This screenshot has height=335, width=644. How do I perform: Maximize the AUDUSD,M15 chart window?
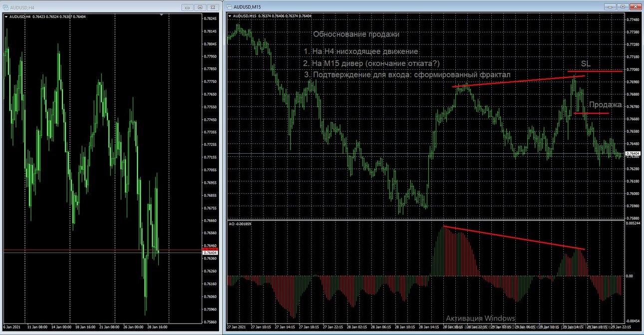(623, 7)
